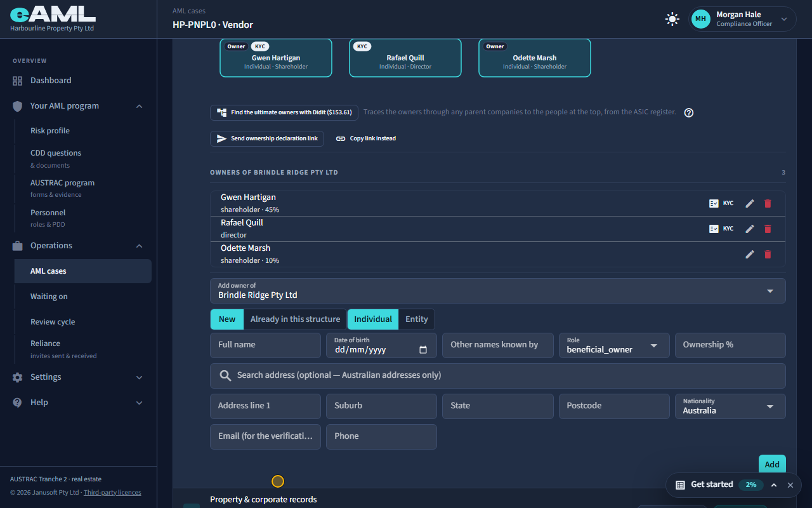Expand the Add owner of Brindle Ridge dropdown
The image size is (812, 508).
pos(498,291)
